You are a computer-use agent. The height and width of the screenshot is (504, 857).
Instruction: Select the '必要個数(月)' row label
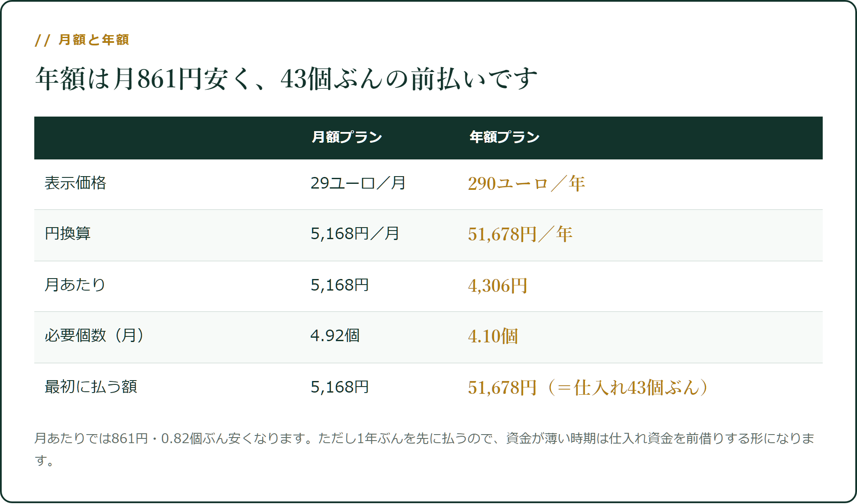(94, 336)
